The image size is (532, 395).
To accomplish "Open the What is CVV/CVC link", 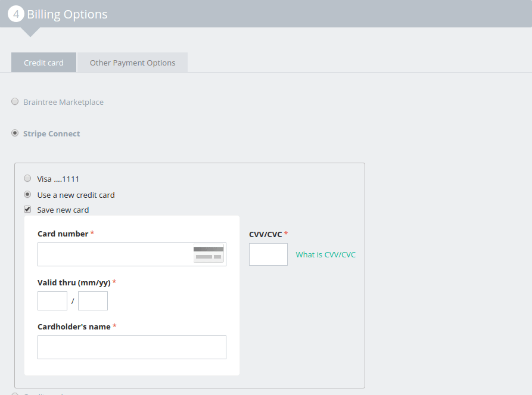I will [x=325, y=254].
